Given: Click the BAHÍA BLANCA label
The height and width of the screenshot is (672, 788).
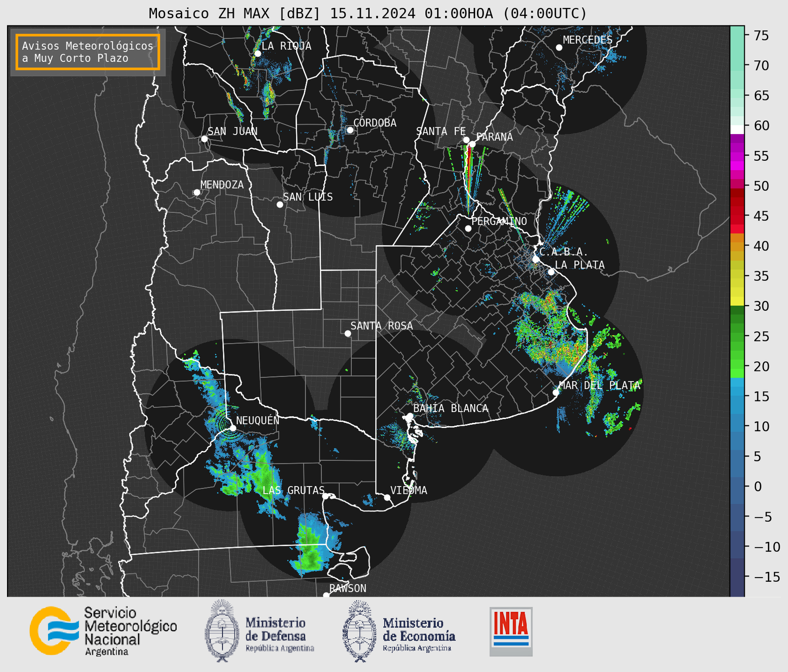Looking at the screenshot, I should pos(451,408).
